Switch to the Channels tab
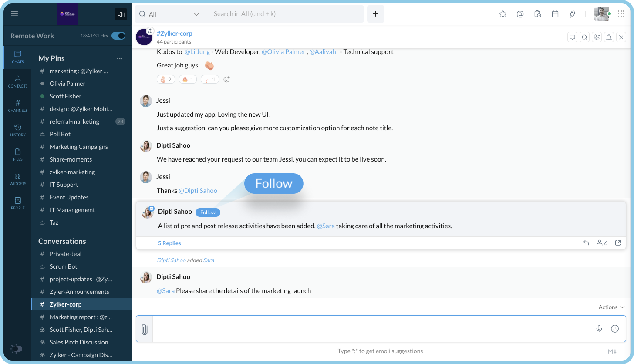 click(x=18, y=105)
